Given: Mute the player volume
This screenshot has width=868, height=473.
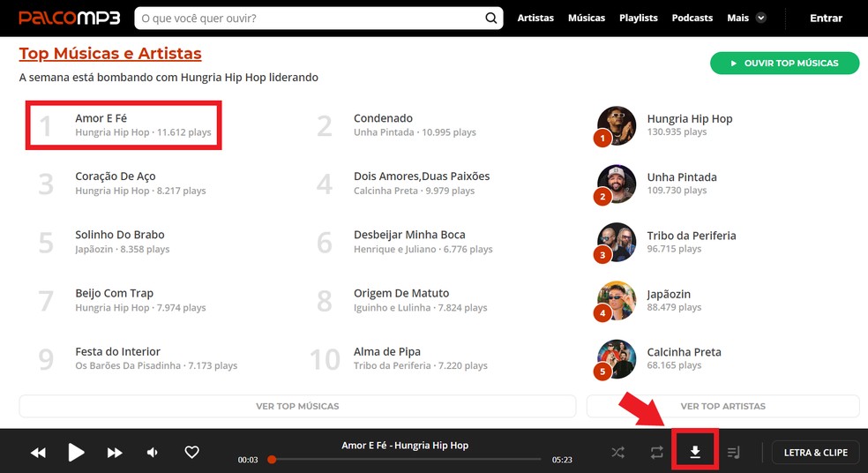Looking at the screenshot, I should (x=153, y=453).
